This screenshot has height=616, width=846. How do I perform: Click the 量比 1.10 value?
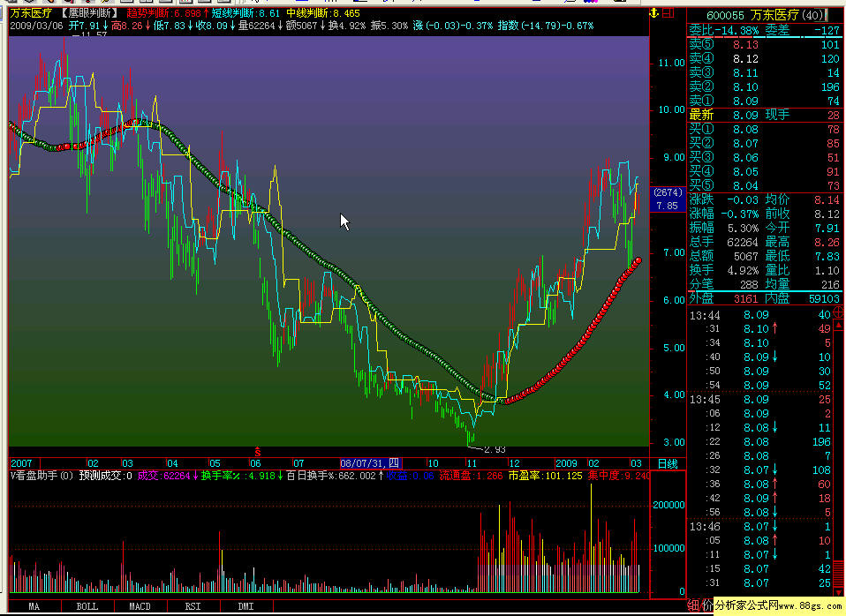click(x=803, y=270)
